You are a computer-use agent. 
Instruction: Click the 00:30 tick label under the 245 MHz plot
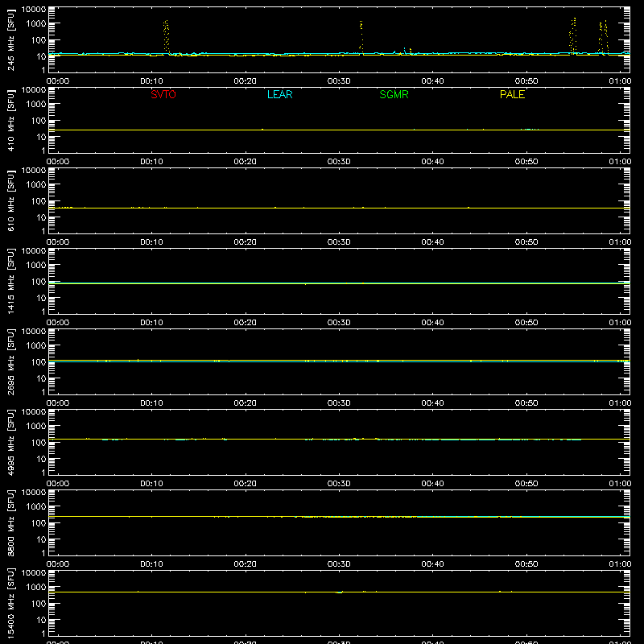pyautogui.click(x=339, y=81)
